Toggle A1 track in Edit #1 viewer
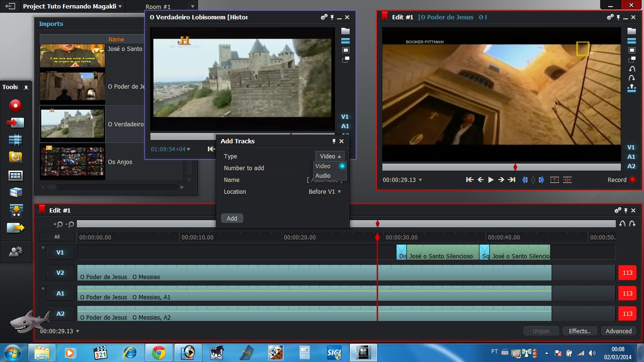The height and width of the screenshot is (362, 644). tap(631, 156)
